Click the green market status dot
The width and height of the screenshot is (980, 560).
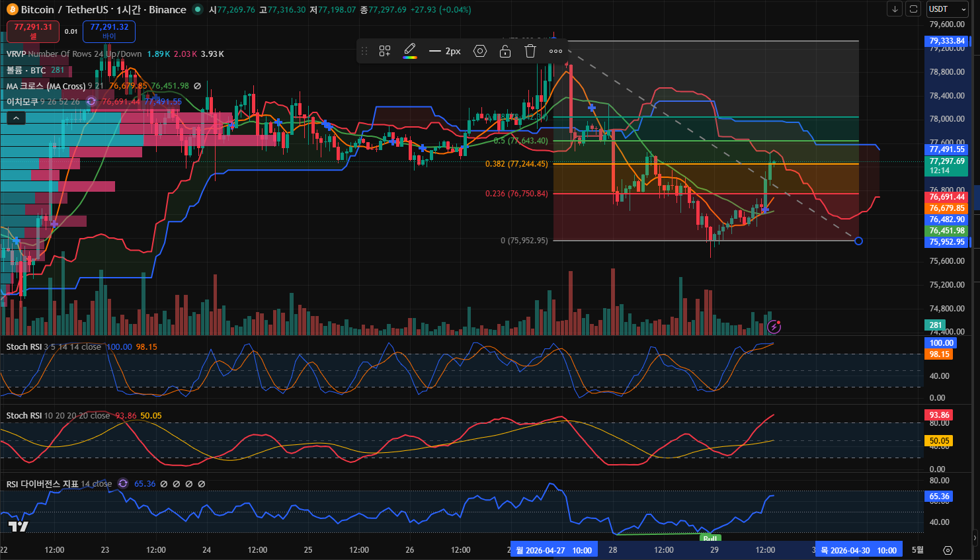pos(197,10)
